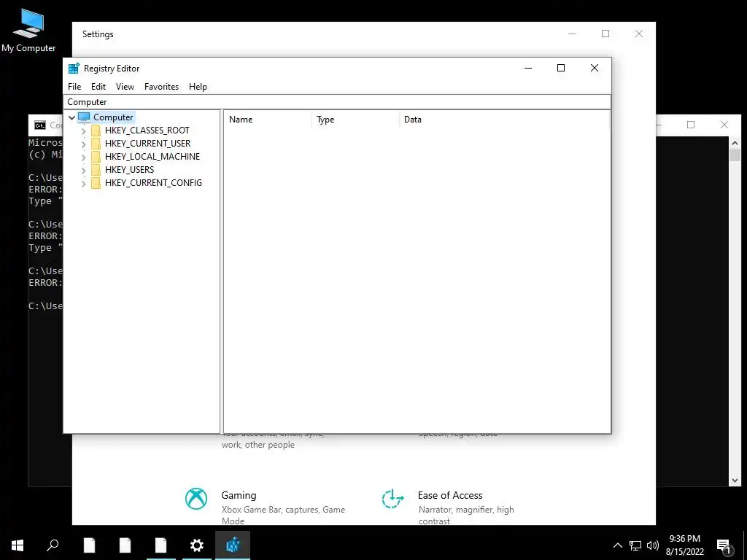This screenshot has height=560, width=747.
Task: Open the My Computer desktop icon
Action: [x=28, y=30]
